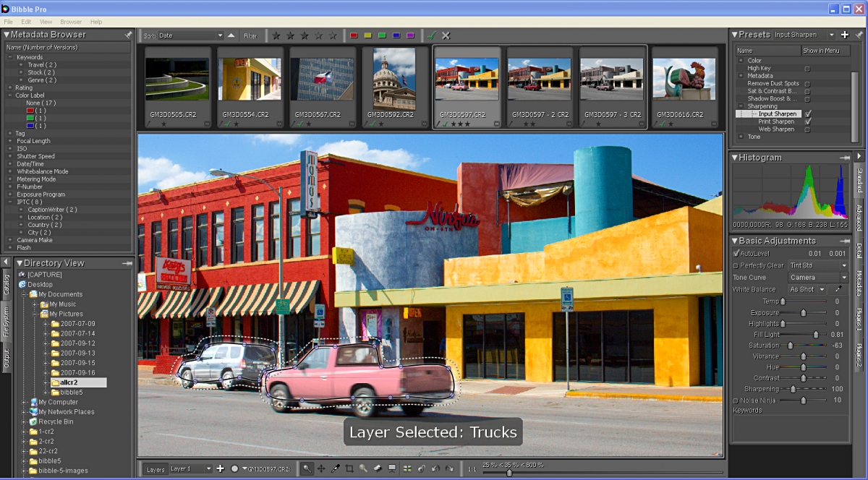Select the eyedropper tool
This screenshot has width=868, height=480.
tap(336, 468)
